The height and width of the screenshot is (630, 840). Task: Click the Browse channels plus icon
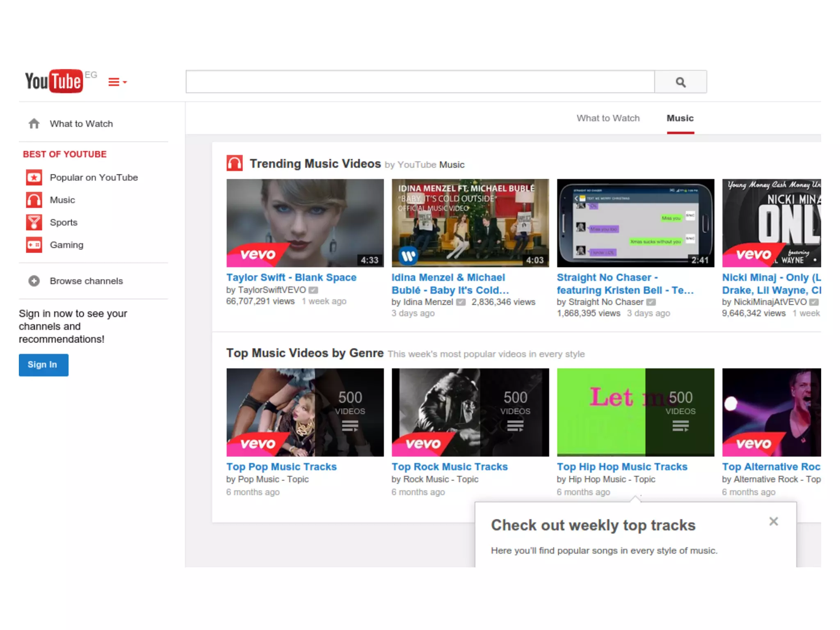(34, 281)
